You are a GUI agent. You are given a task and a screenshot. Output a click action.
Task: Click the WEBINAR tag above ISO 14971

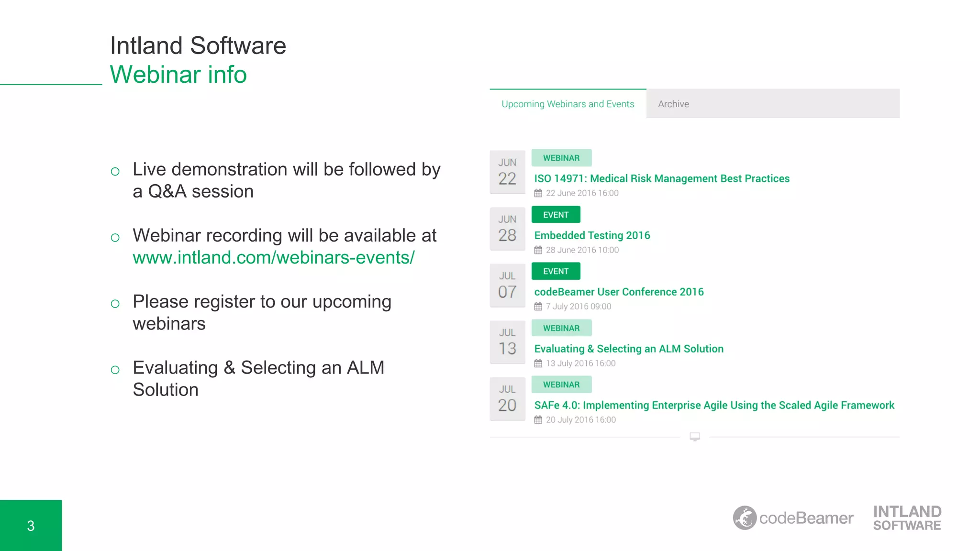561,158
